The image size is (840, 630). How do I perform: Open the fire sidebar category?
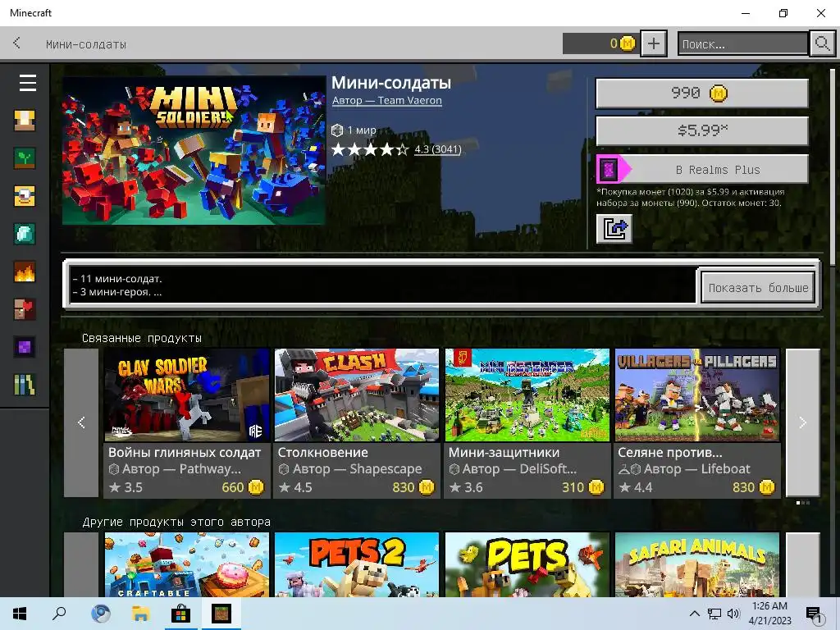[x=25, y=272]
